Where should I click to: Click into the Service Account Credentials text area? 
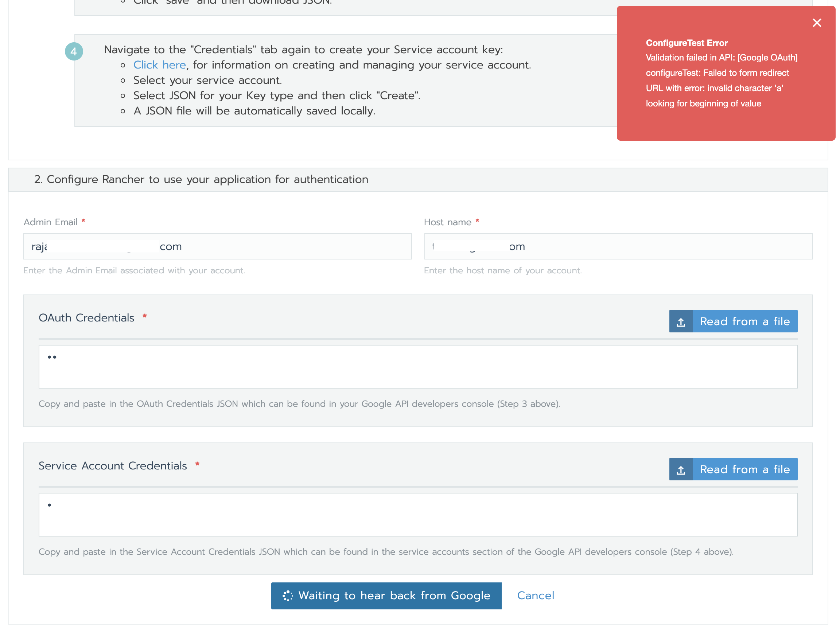418,514
